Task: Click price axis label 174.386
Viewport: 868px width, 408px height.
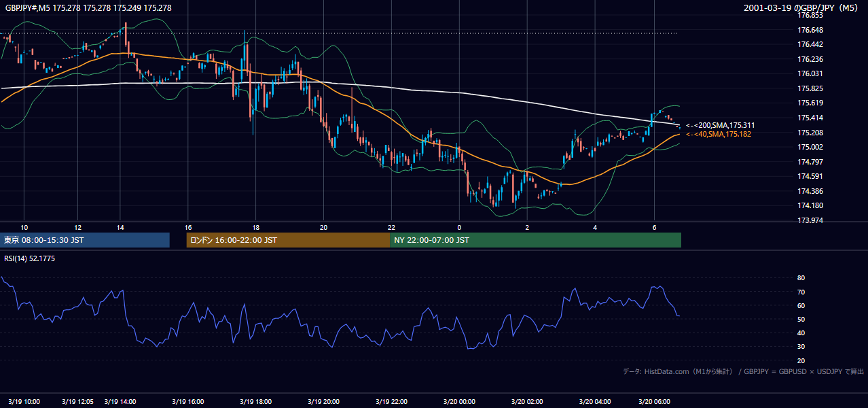Action: (810, 191)
